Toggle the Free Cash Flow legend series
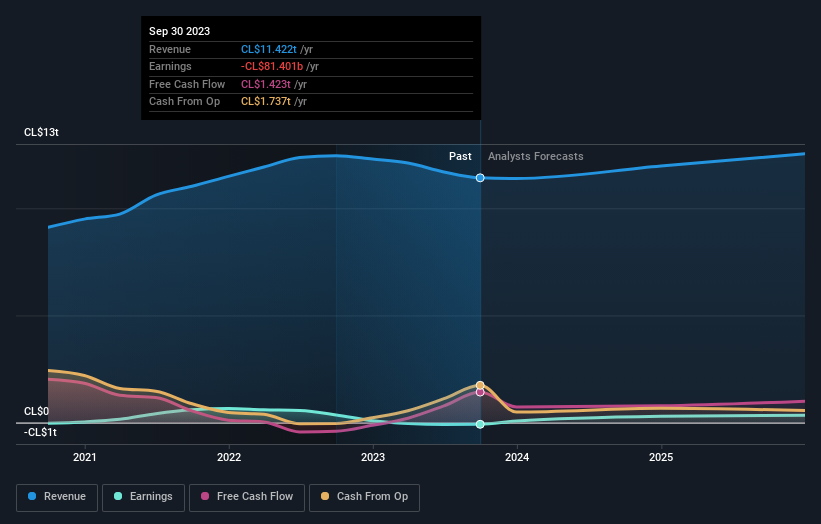The height and width of the screenshot is (524, 821). (x=247, y=497)
